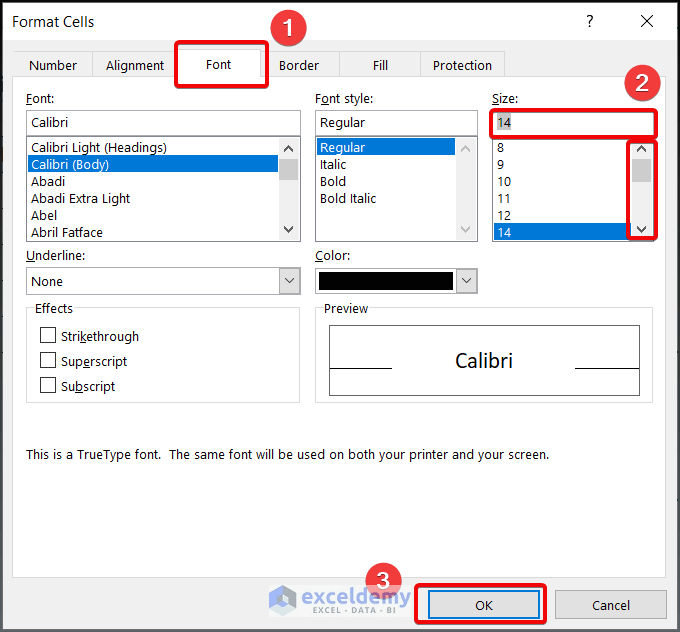Viewport: 680px width, 632px height.
Task: Click the font list scrollbar thumb
Action: 288,169
